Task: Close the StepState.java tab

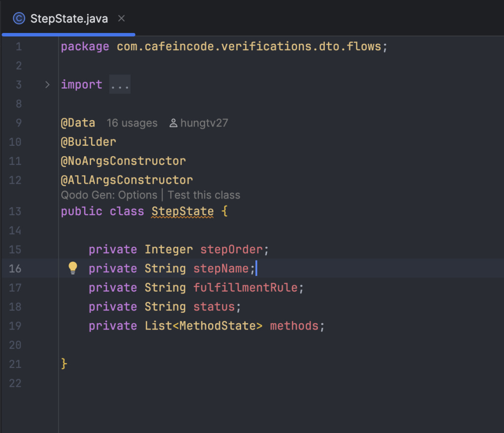Action: [x=121, y=18]
